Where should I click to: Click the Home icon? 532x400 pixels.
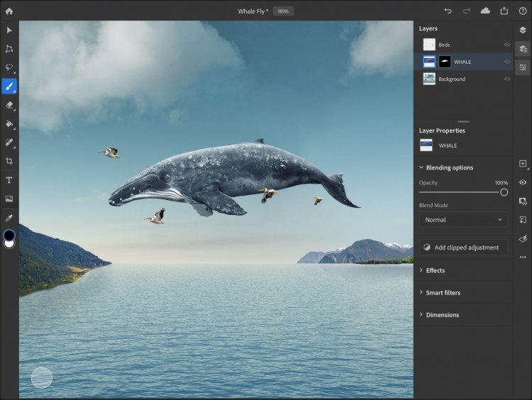[9, 11]
